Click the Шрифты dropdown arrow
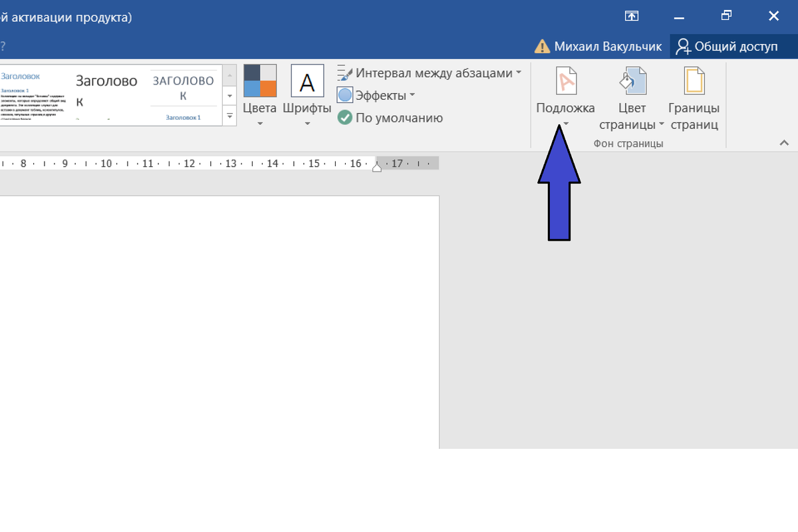This screenshot has height=532, width=798. pos(307,123)
